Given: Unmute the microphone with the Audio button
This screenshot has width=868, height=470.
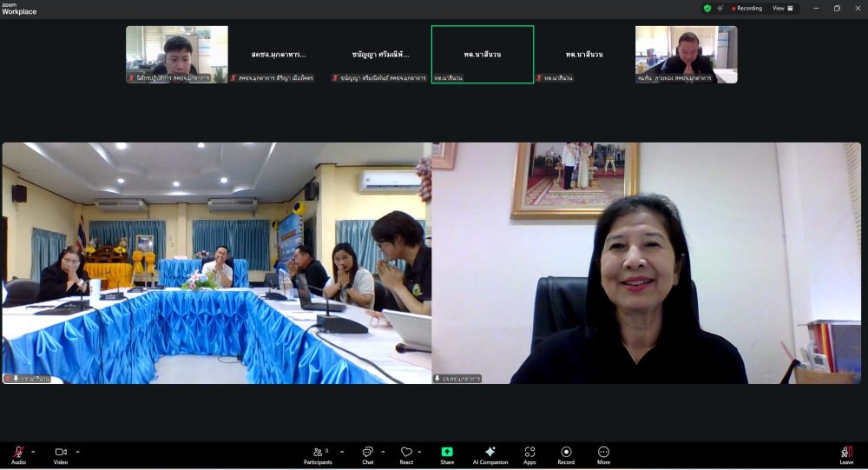Looking at the screenshot, I should [x=18, y=453].
